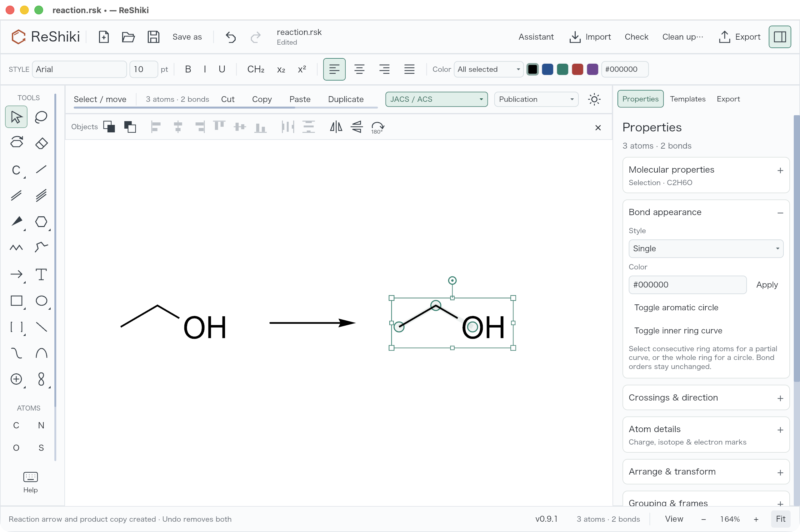This screenshot has height=532, width=800.
Task: Pick the wedge bond tool
Action: 16,222
